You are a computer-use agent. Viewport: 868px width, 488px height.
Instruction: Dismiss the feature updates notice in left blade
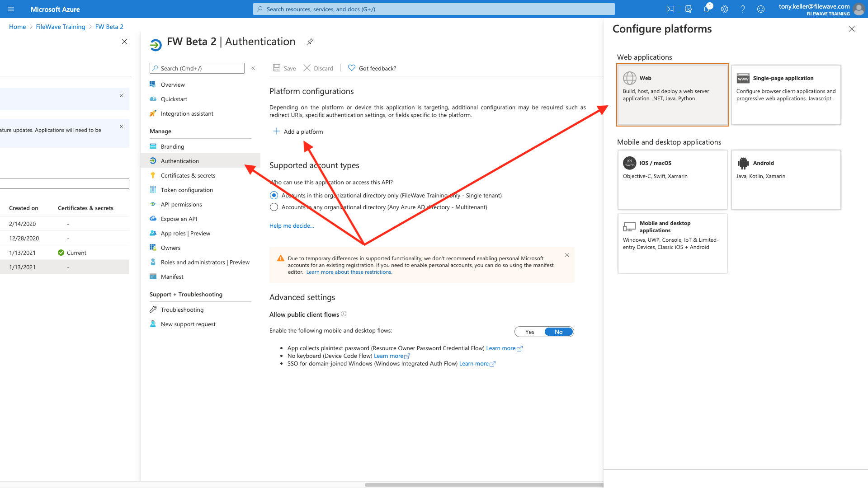click(x=122, y=127)
